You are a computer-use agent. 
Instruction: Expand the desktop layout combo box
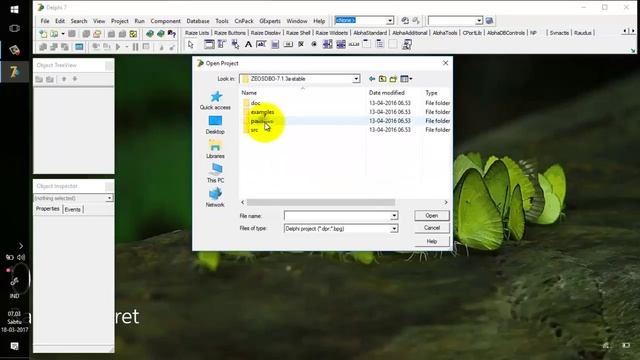pyautogui.click(x=390, y=20)
